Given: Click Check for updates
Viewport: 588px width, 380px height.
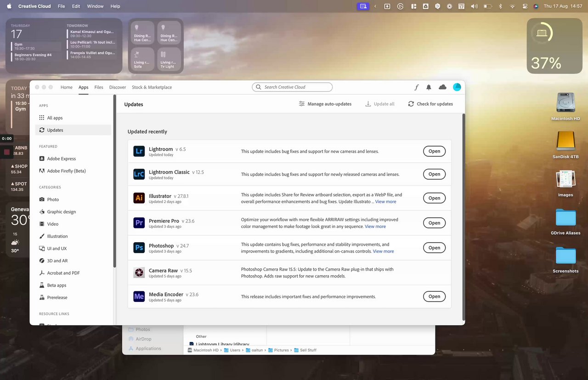Looking at the screenshot, I should pos(430,104).
